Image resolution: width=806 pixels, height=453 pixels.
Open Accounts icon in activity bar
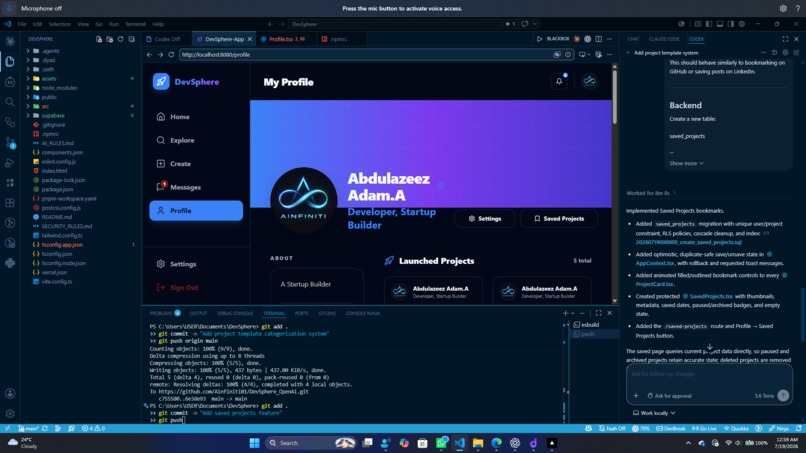[x=10, y=393]
